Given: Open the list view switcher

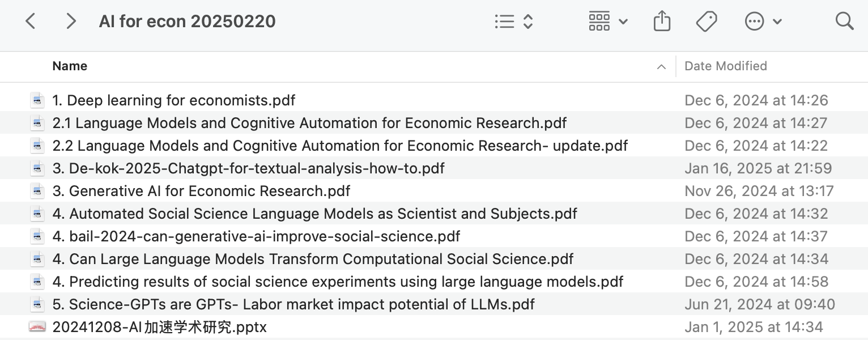Looking at the screenshot, I should pos(513,22).
